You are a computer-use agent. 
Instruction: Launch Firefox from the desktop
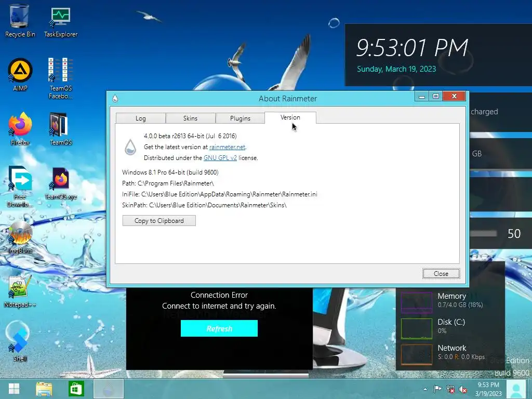point(20,129)
